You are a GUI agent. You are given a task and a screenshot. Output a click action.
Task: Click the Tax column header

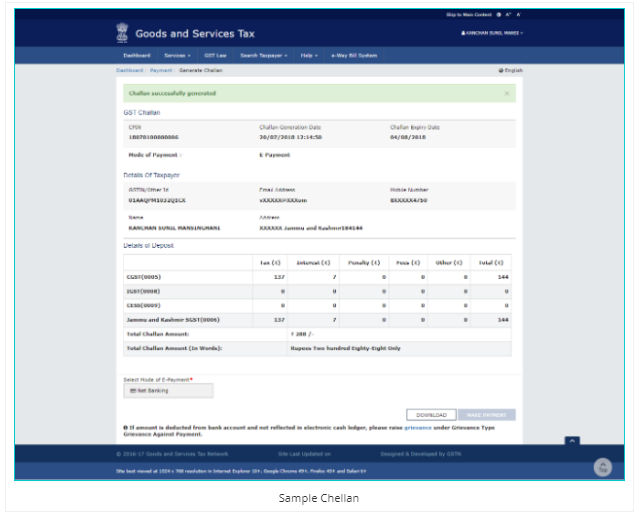270,263
